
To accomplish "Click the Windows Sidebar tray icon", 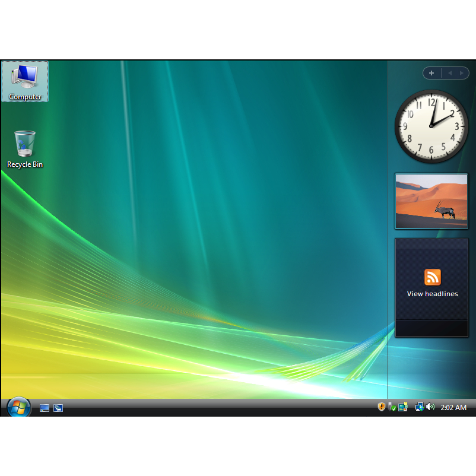I will click(x=403, y=407).
